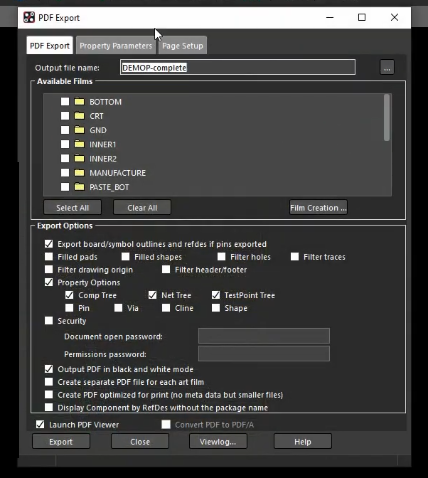Click the BOTTOM film folder icon

click(x=79, y=101)
